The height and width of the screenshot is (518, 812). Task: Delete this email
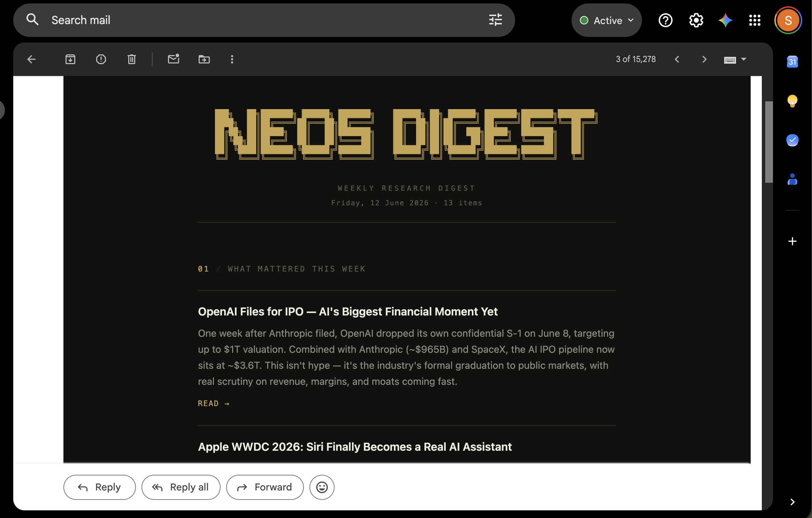click(x=132, y=59)
